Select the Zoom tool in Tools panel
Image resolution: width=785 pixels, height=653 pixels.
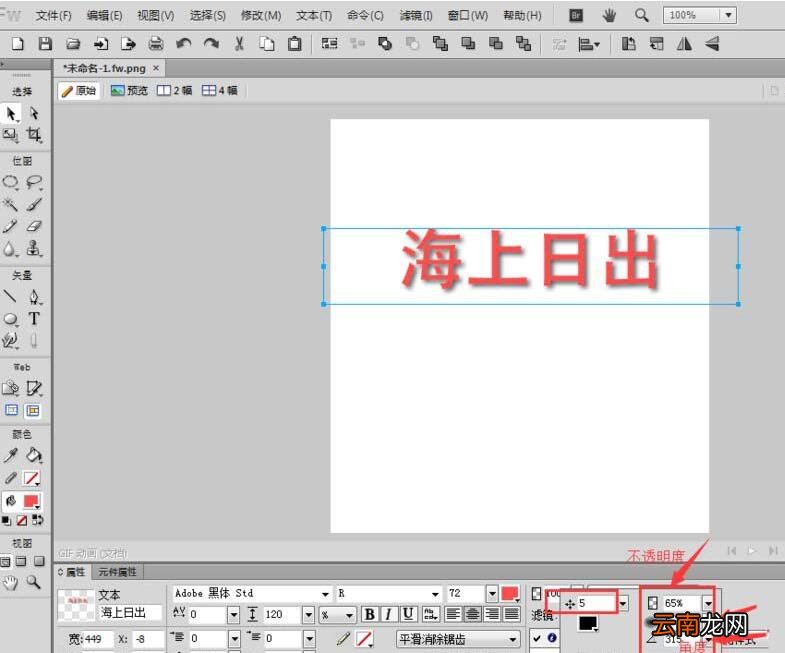[34, 582]
